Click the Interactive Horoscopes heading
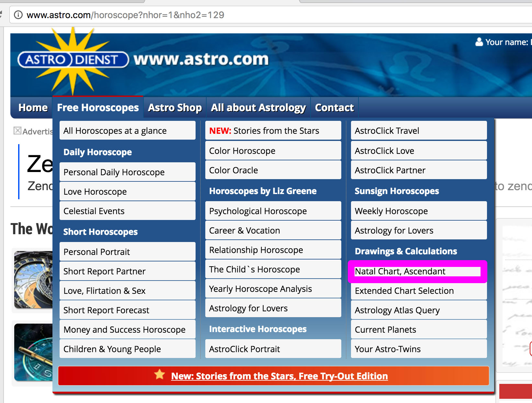This screenshot has height=403, width=532. pos(258,329)
